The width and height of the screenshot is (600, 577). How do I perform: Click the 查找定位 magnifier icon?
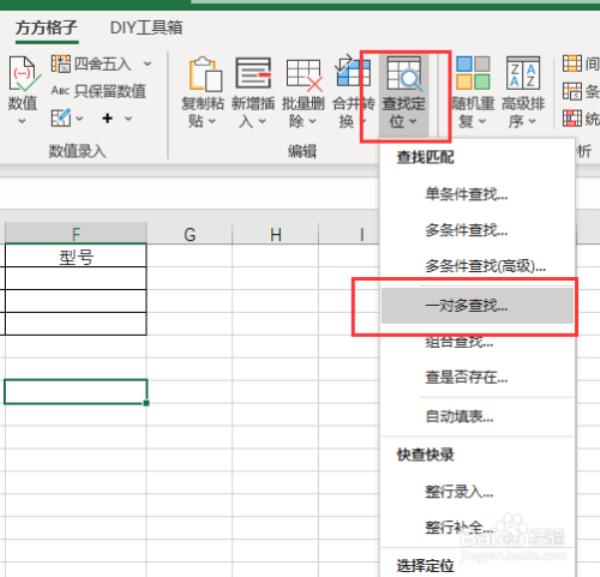click(x=404, y=73)
